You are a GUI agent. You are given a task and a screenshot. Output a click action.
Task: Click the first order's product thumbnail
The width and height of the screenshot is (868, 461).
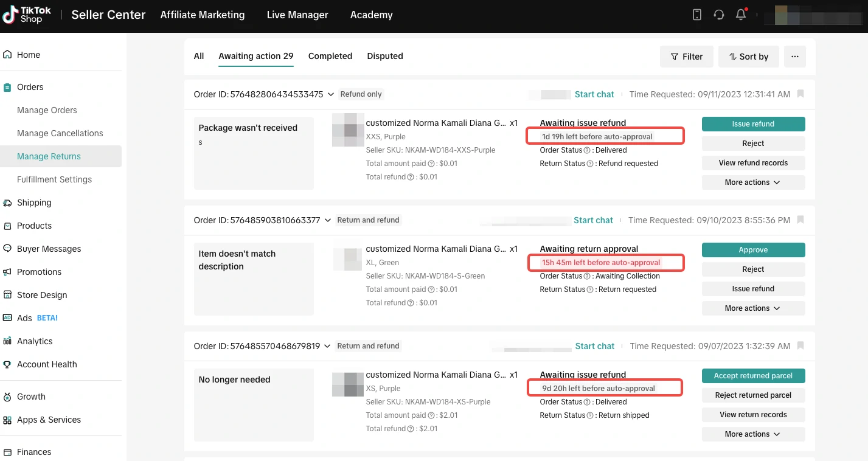(x=348, y=130)
